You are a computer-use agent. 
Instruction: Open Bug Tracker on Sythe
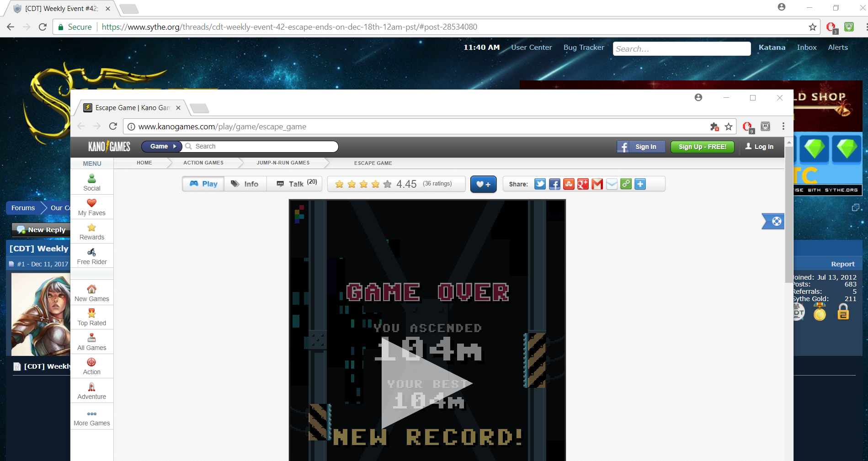[584, 48]
